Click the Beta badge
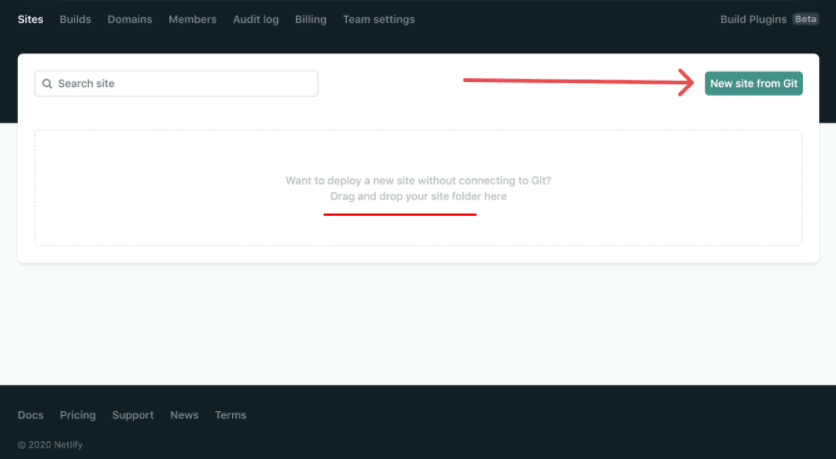The height and width of the screenshot is (459, 836). [805, 19]
